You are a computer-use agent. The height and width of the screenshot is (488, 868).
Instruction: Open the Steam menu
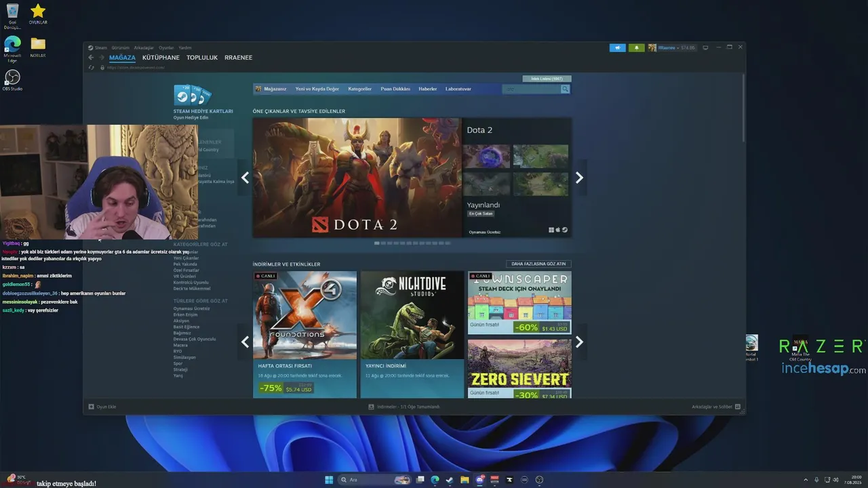click(98, 47)
